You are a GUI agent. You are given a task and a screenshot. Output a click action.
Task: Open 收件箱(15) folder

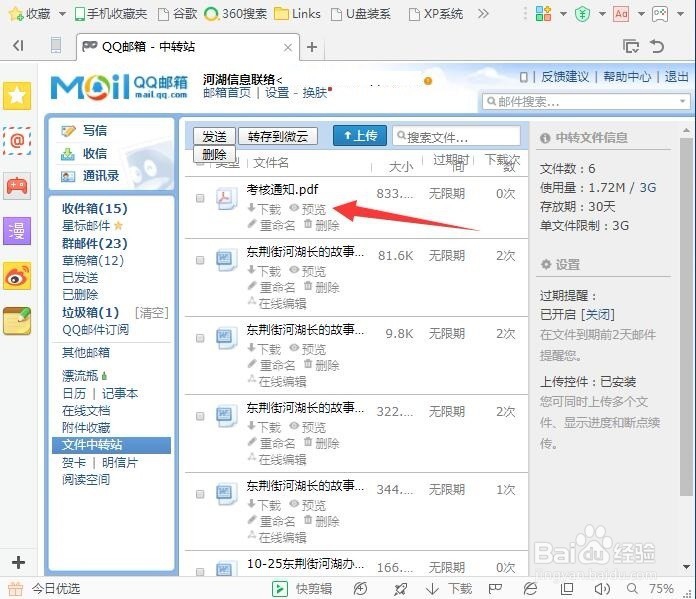click(x=95, y=208)
